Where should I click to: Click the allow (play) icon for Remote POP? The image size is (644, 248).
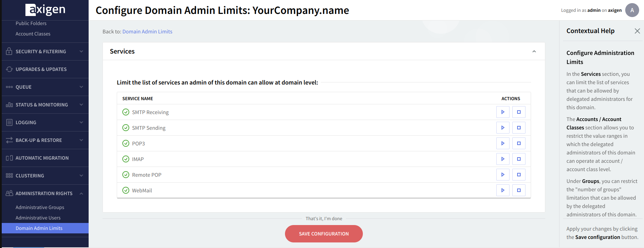tap(503, 175)
